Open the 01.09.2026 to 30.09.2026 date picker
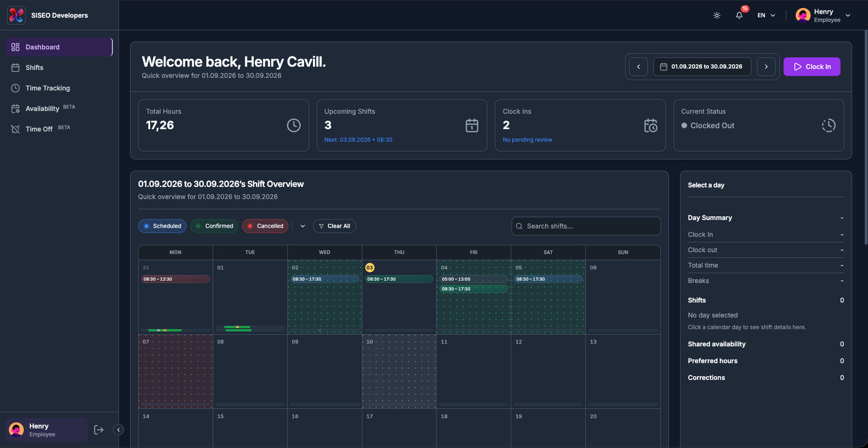The image size is (868, 448). pyautogui.click(x=702, y=67)
